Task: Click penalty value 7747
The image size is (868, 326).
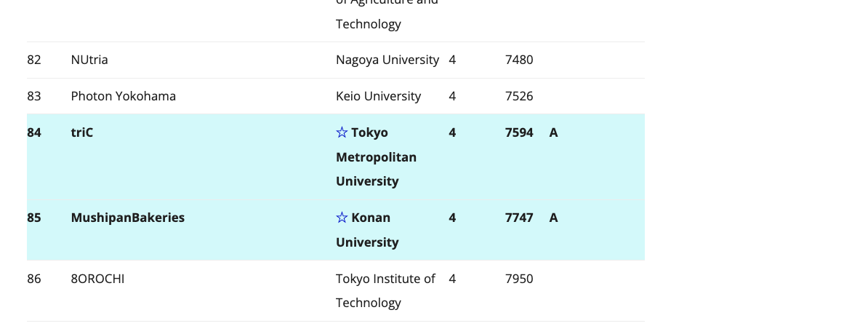Action: [519, 218]
